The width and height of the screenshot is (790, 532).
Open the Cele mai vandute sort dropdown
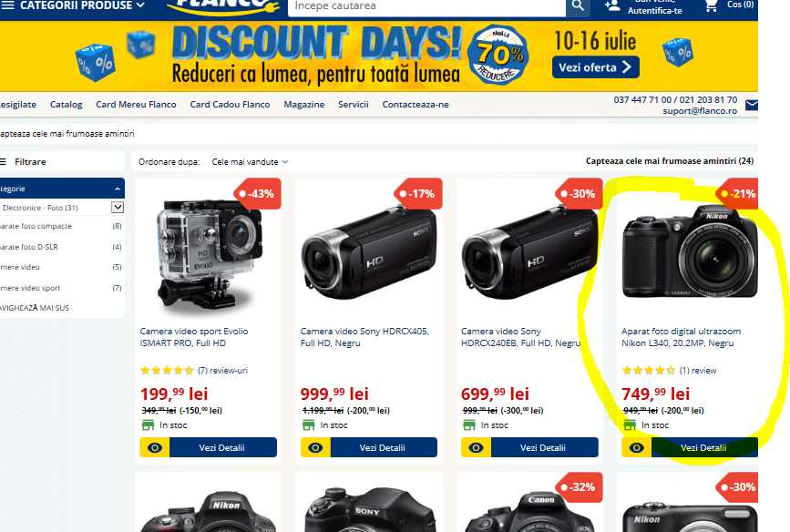250,162
